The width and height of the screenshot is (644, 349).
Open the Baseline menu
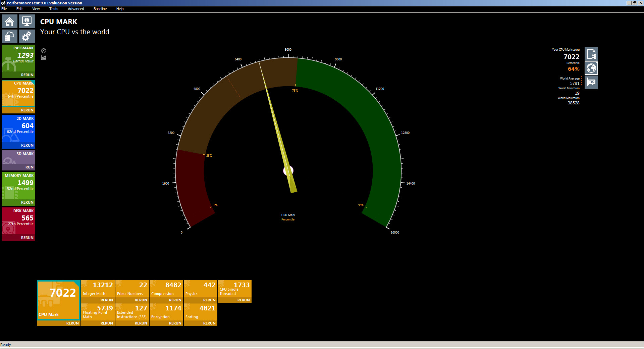tap(100, 9)
